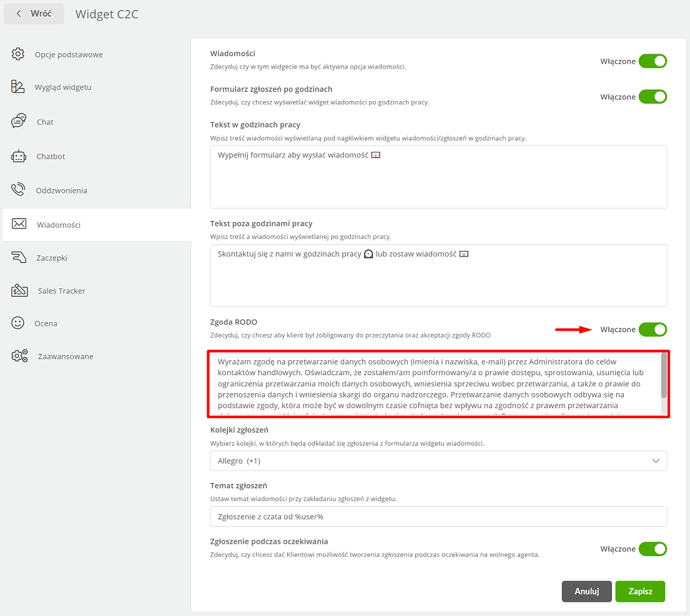Screen dimensions: 690x616
Task: Expand the Kolejki zgłoszeń dropdown showing Allegro
Action: coord(438,461)
